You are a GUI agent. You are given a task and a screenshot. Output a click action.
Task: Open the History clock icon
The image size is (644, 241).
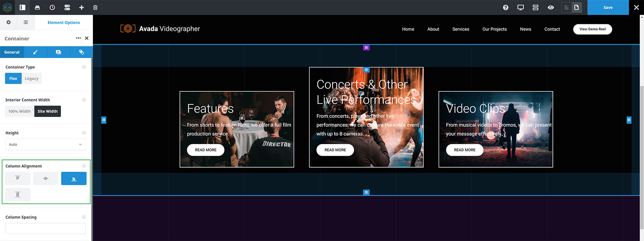click(x=52, y=7)
